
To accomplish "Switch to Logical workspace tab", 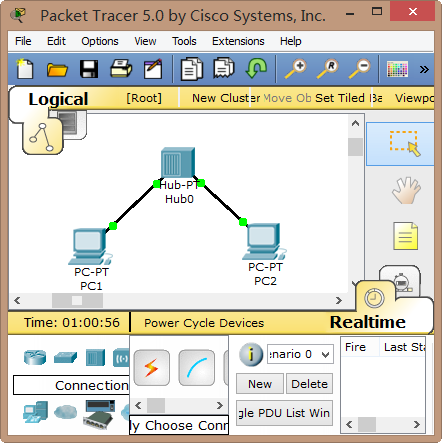I will click(x=58, y=99).
